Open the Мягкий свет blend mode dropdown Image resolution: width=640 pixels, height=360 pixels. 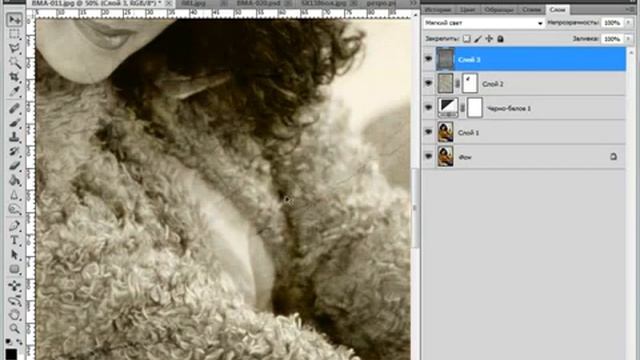(484, 23)
